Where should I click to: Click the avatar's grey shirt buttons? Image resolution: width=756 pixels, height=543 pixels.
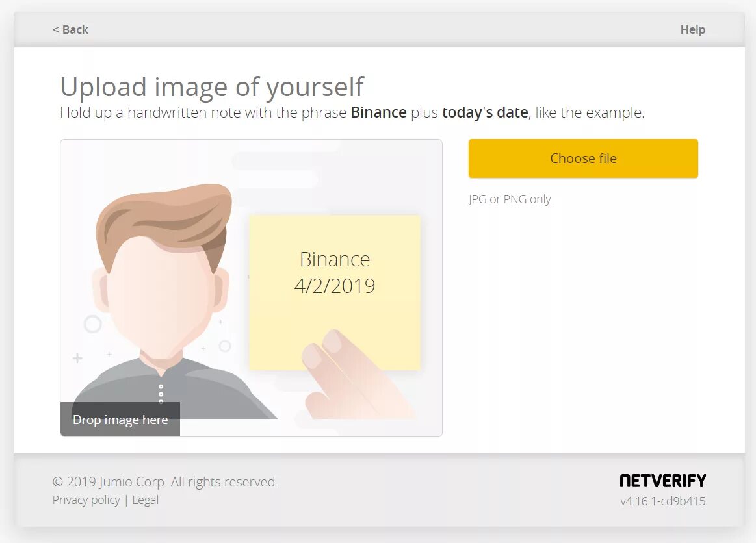pyautogui.click(x=161, y=394)
